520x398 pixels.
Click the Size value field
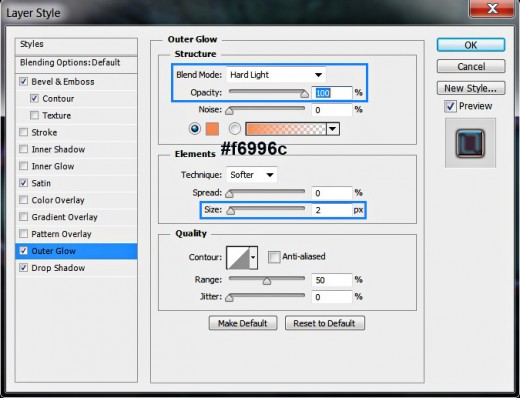[x=332, y=210]
